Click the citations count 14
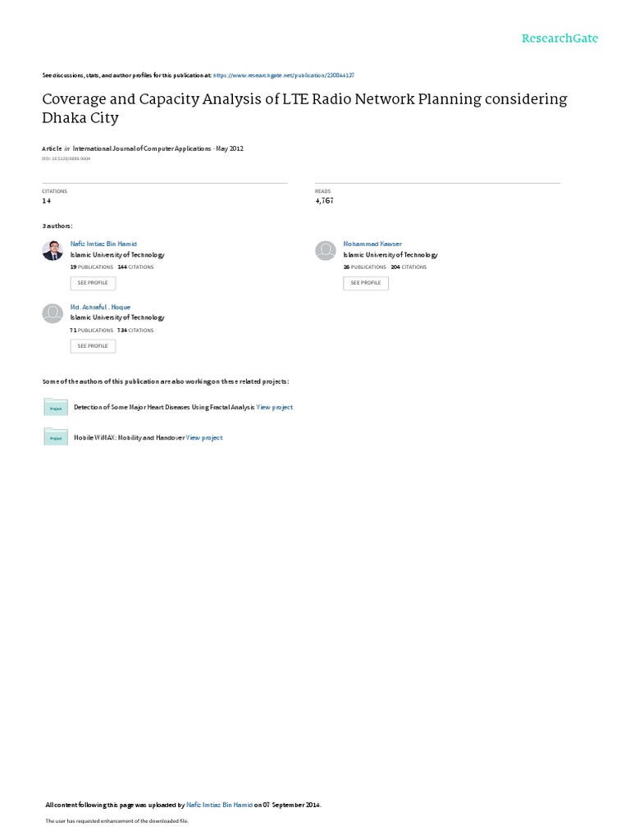This screenshot has height=840, width=630. (x=47, y=200)
